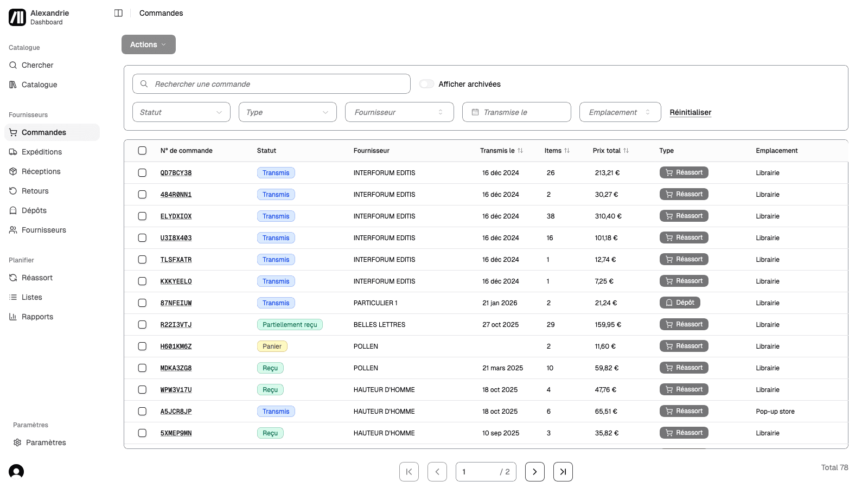Click the Partiellement reçu status badge
This screenshot has height=488, width=868.
[x=290, y=325]
